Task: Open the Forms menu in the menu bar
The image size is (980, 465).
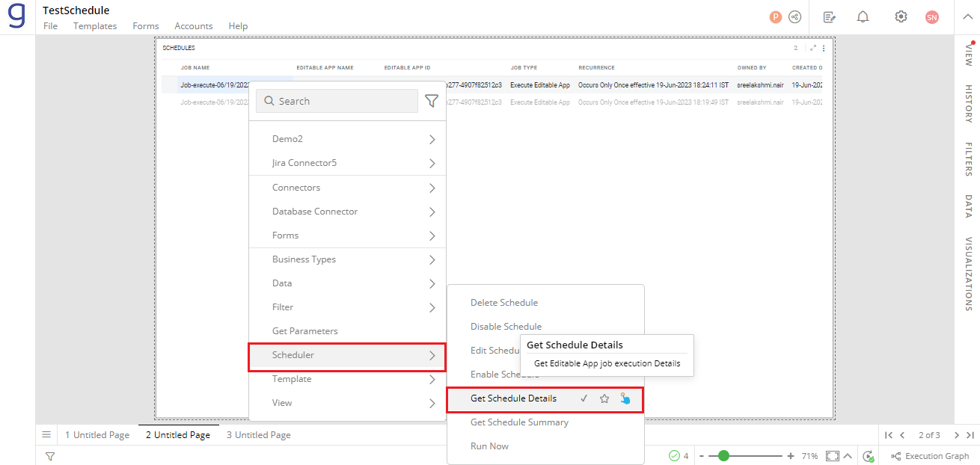Action: point(146,26)
